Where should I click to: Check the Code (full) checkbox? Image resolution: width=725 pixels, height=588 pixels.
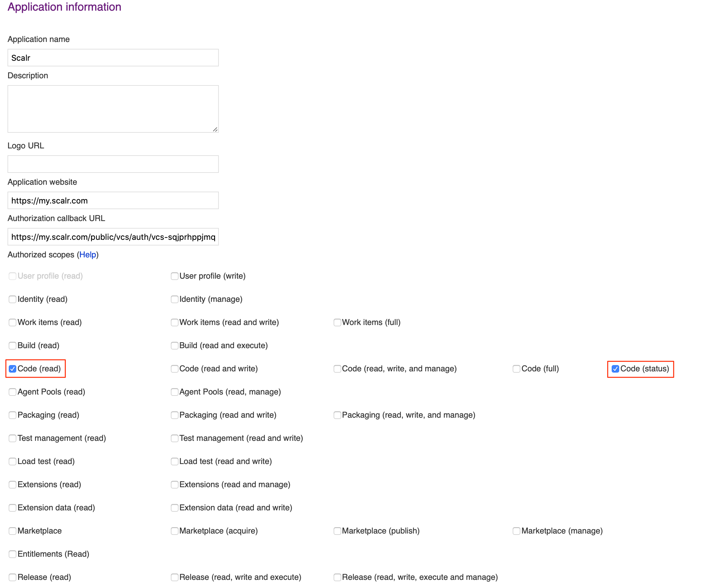coord(516,369)
